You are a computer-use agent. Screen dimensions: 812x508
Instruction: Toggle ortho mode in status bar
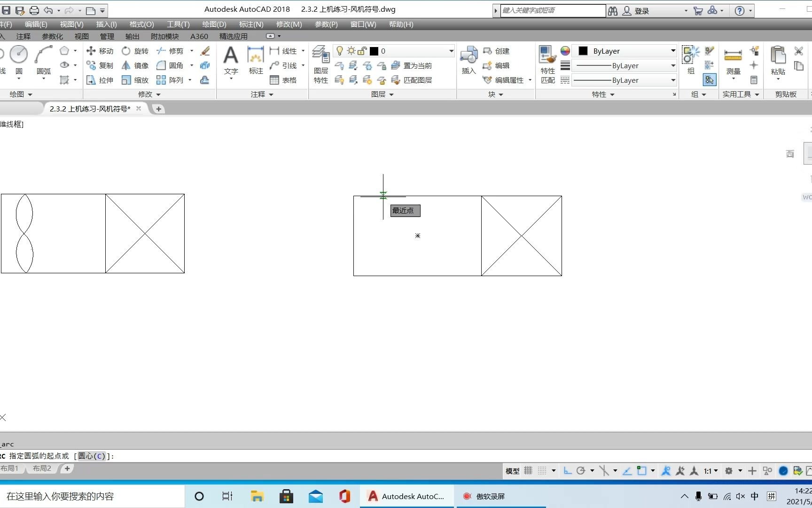(x=568, y=471)
